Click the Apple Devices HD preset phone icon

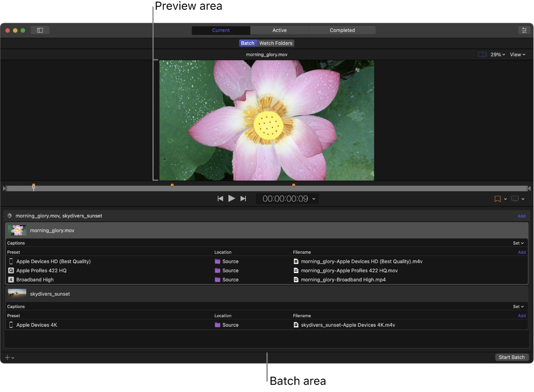[11, 261]
